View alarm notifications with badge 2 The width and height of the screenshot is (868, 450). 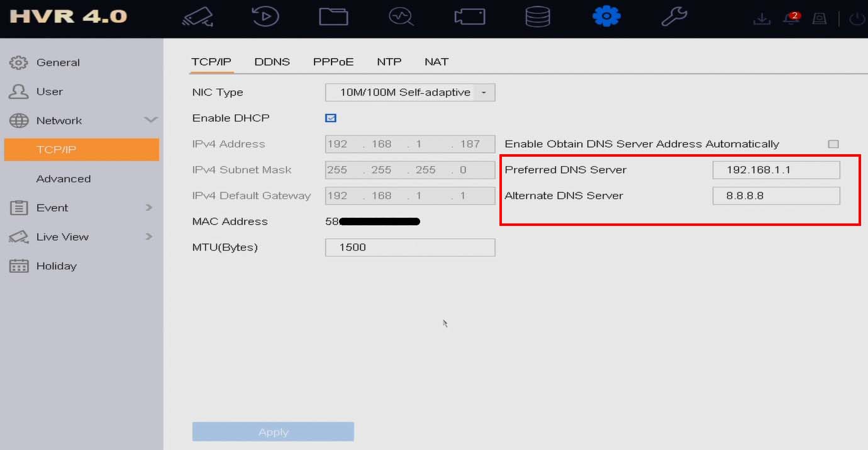790,20
